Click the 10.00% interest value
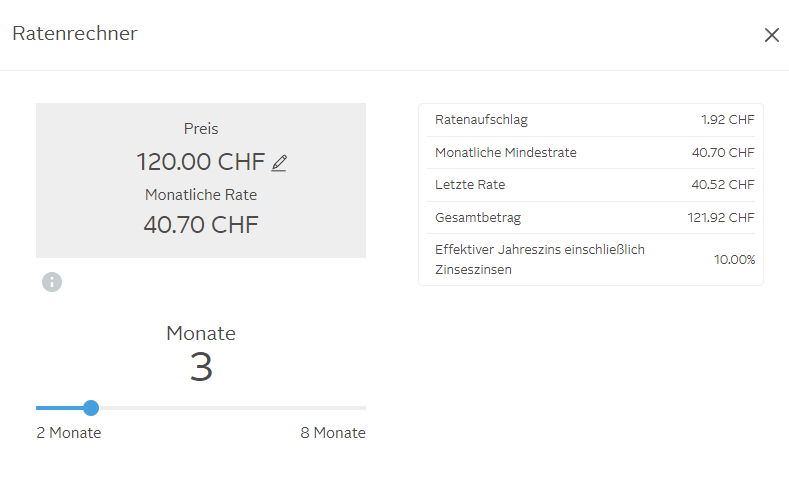Screen dimensions: 789x482 tap(734, 260)
